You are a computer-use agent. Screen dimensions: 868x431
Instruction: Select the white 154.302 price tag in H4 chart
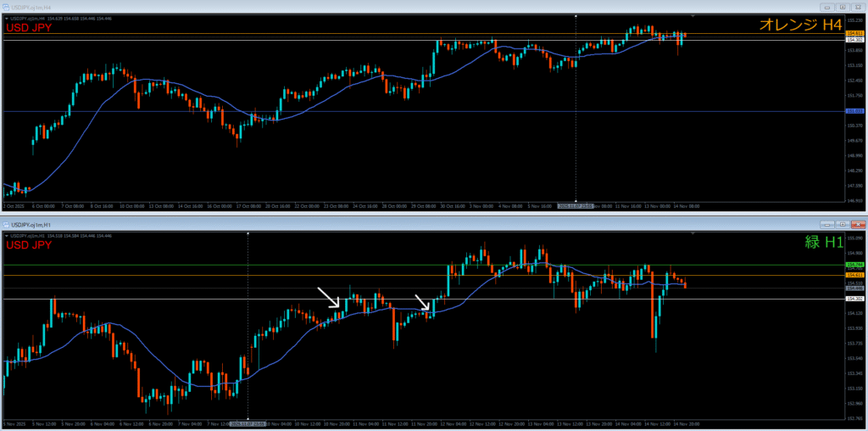855,41
